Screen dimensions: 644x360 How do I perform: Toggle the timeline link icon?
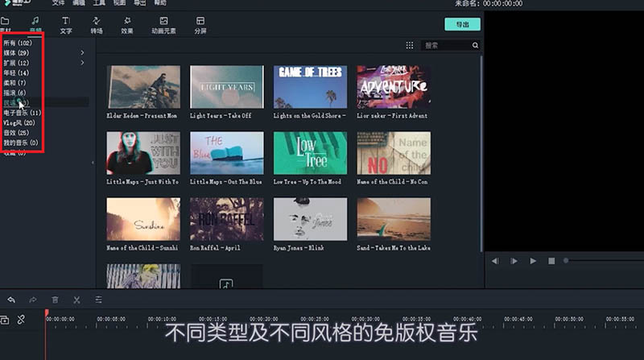[x=21, y=320]
